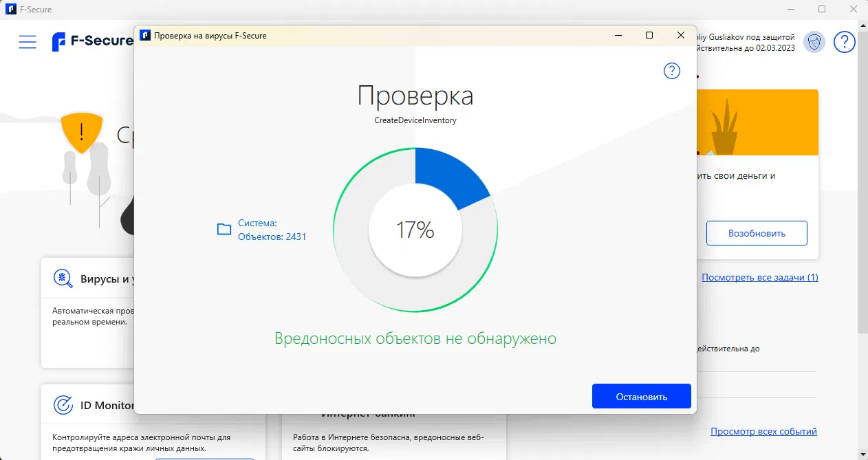The height and width of the screenshot is (460, 868).
Task: Minimize the main F-Secure window
Action: click(790, 10)
